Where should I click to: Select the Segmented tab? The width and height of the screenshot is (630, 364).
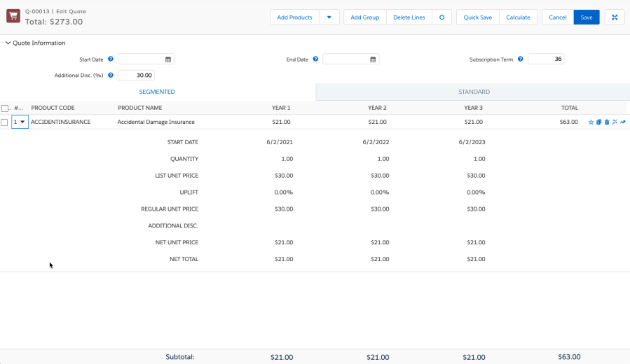(x=157, y=92)
